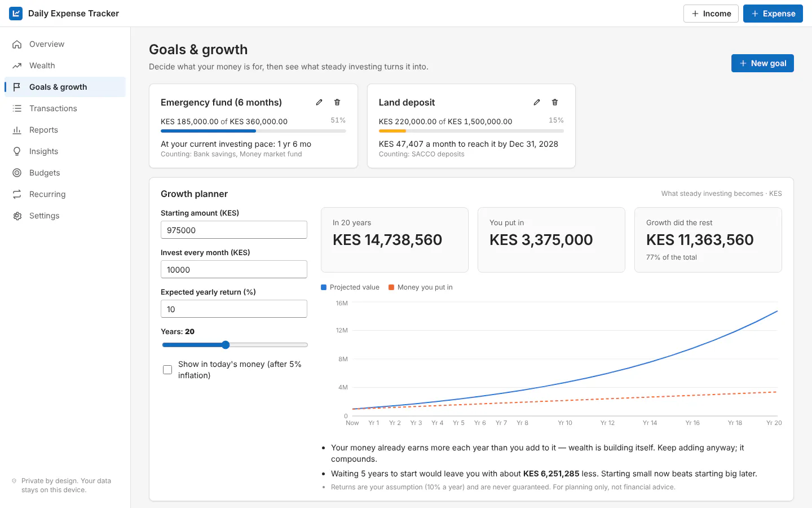The height and width of the screenshot is (508, 812).
Task: Go to the Wealth section
Action: coord(65,65)
